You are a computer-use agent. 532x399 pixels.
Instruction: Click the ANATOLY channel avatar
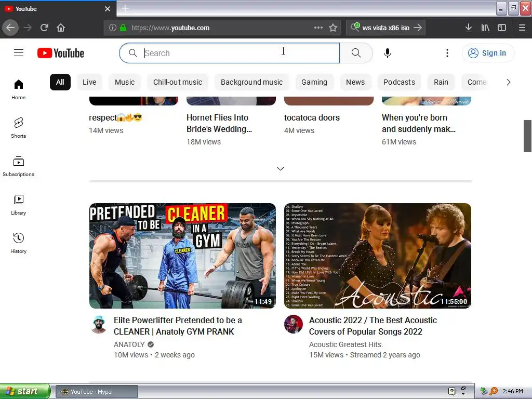click(x=99, y=324)
